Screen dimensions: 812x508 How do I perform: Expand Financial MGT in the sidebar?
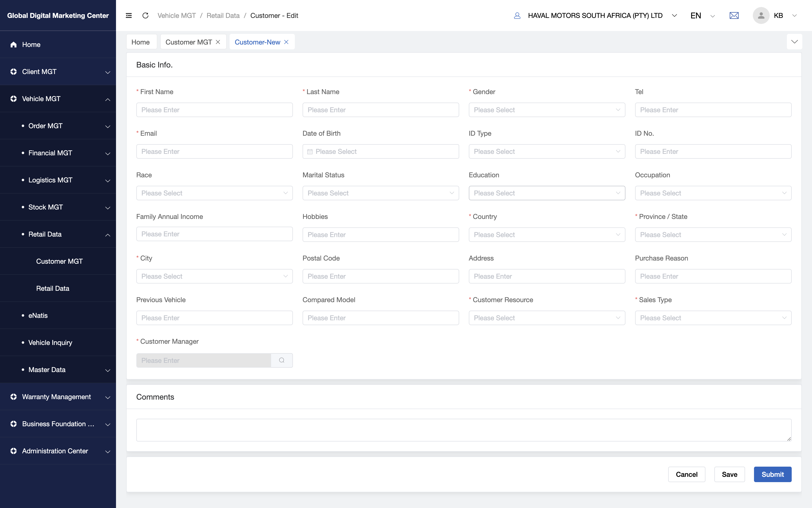pyautogui.click(x=58, y=153)
